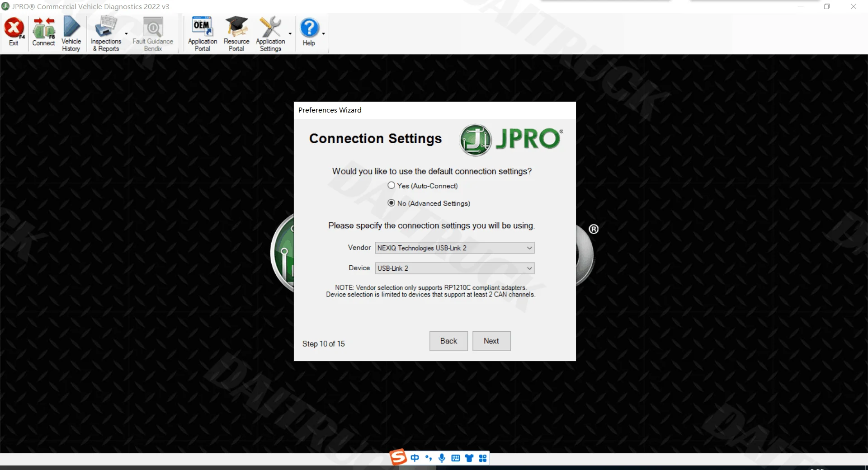Select Yes (Auto-Connect) radio button
The height and width of the screenshot is (470, 868).
392,185
